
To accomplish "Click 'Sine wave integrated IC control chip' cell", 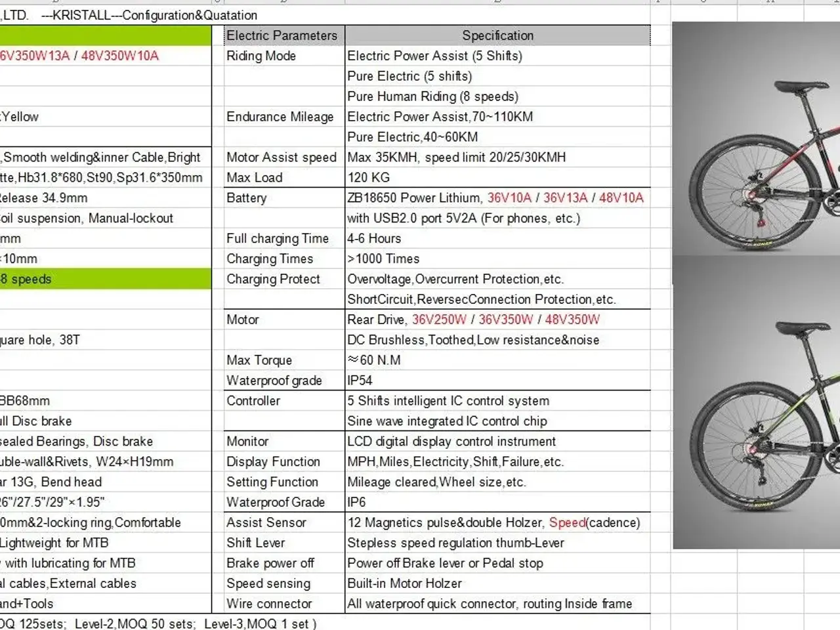I will point(497,422).
